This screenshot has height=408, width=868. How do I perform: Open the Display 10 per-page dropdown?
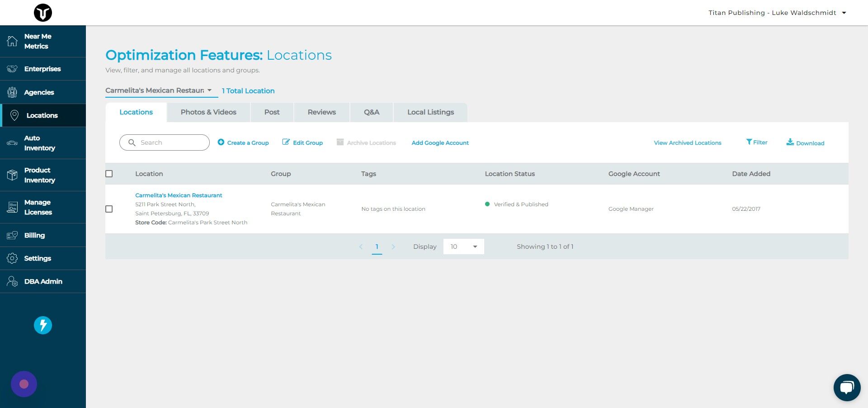(x=463, y=247)
